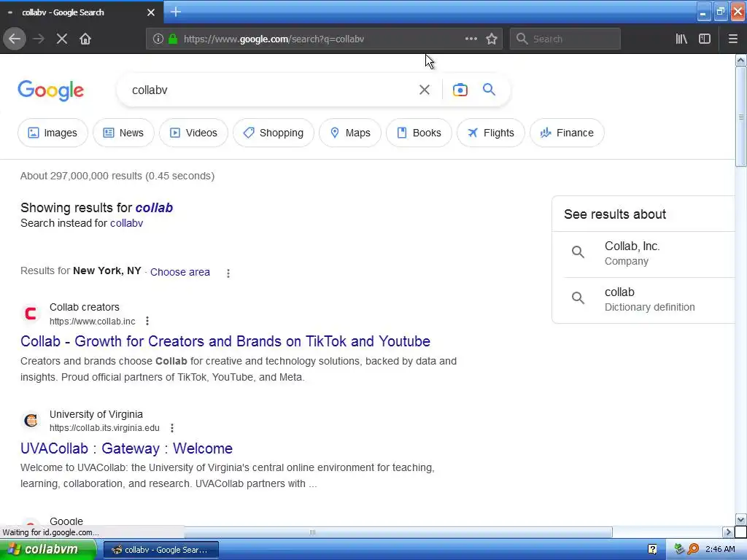
Task: Open a new tab with plus button
Action: pos(175,12)
